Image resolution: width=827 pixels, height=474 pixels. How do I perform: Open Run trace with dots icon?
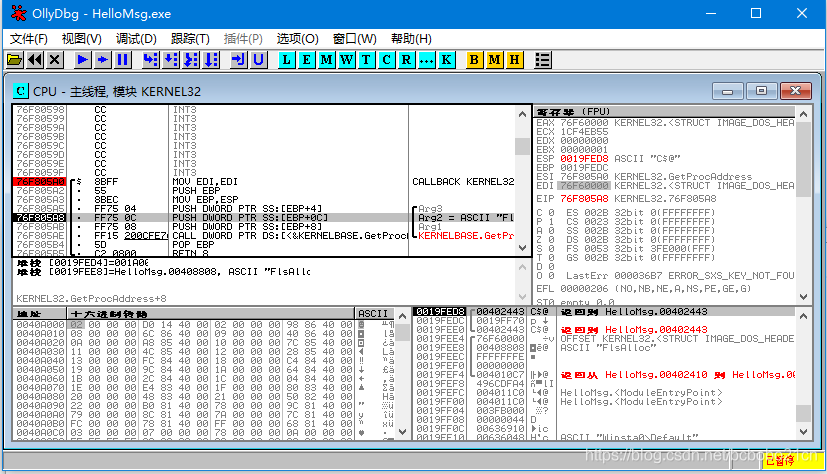point(426,60)
